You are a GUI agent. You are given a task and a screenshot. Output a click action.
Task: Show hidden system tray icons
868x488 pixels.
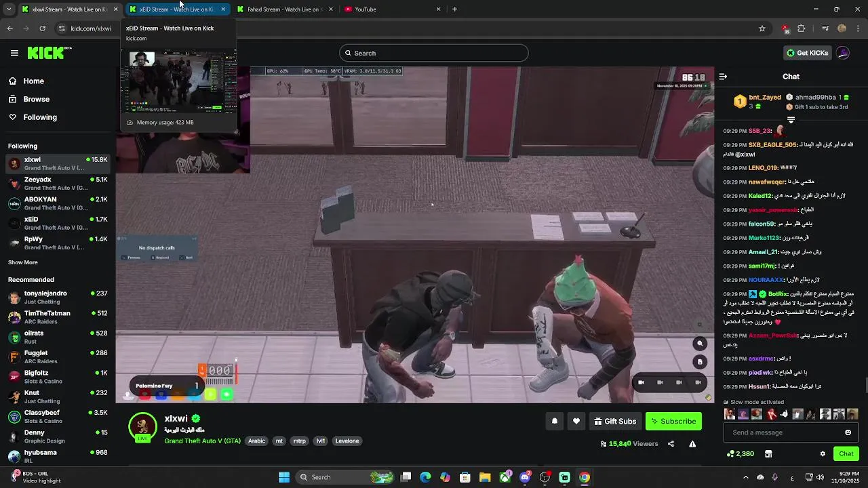745,477
